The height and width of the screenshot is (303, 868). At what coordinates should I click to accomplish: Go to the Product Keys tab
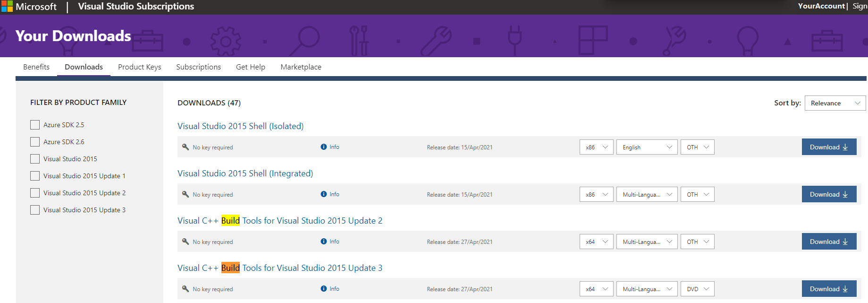[140, 67]
